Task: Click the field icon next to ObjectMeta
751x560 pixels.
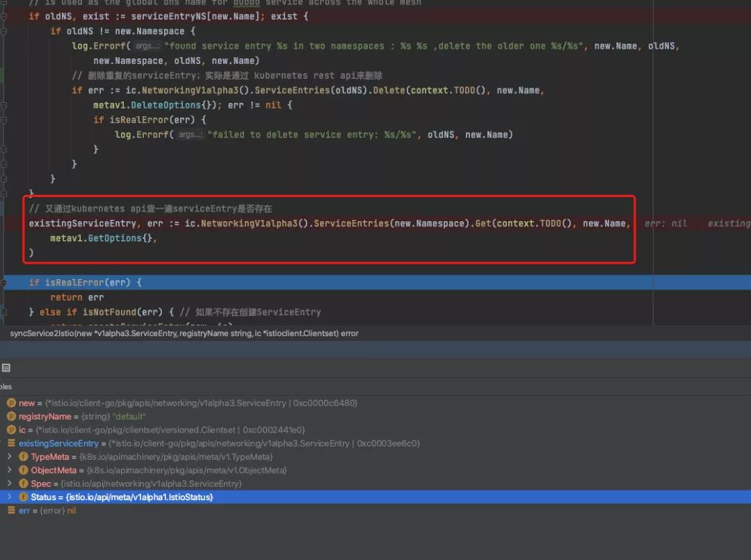Action: [24, 470]
